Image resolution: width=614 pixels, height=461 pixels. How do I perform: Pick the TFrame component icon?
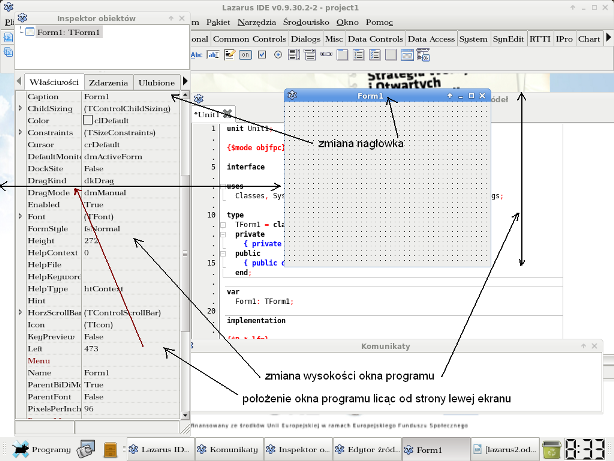click(407, 55)
